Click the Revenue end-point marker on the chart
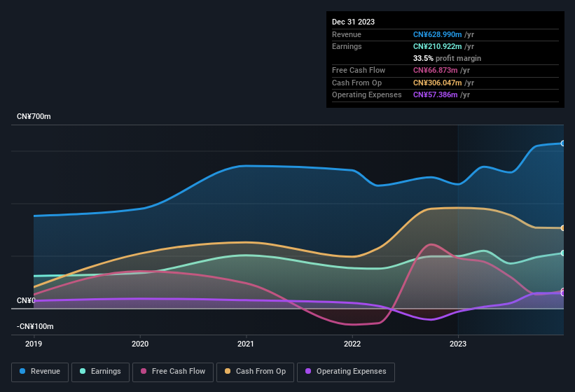575x392 pixels. click(x=563, y=143)
